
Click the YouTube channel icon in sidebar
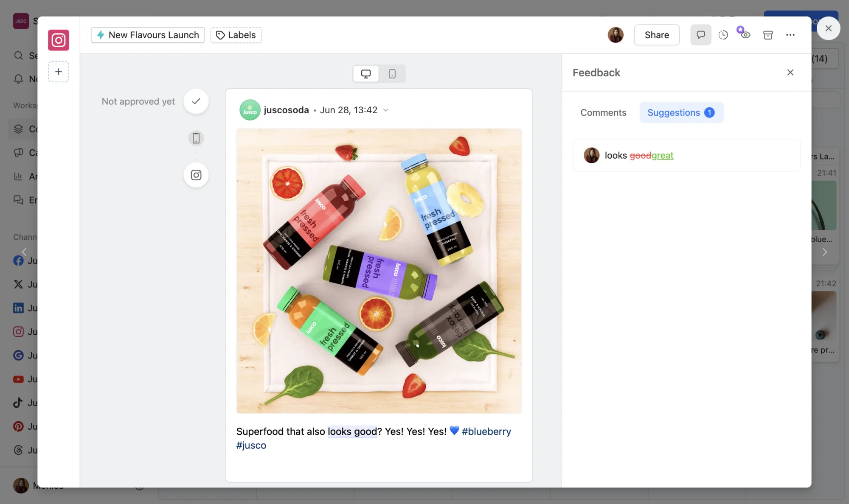tap(18, 379)
